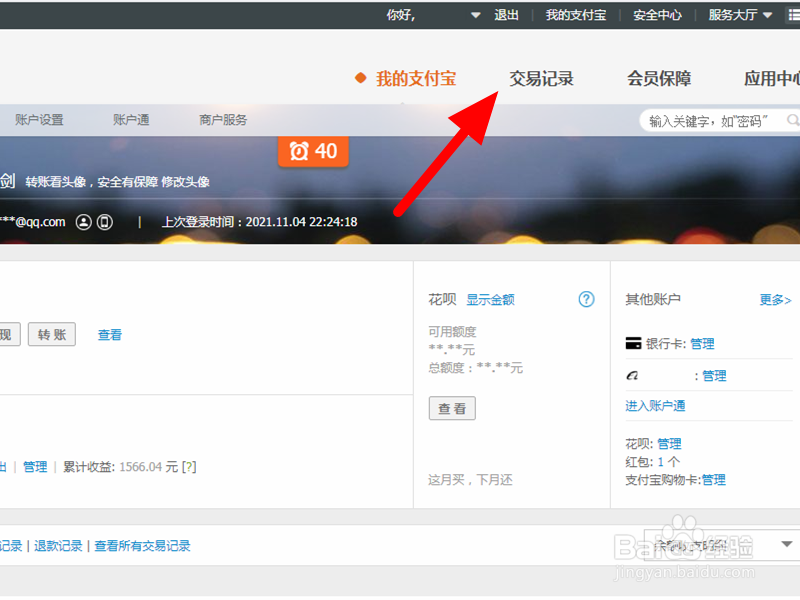This screenshot has height=600, width=800.
Task: Open the 会员保障 tab
Action: coord(659,79)
